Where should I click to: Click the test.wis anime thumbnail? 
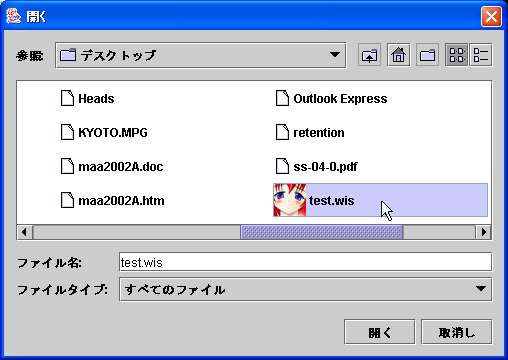click(x=290, y=200)
